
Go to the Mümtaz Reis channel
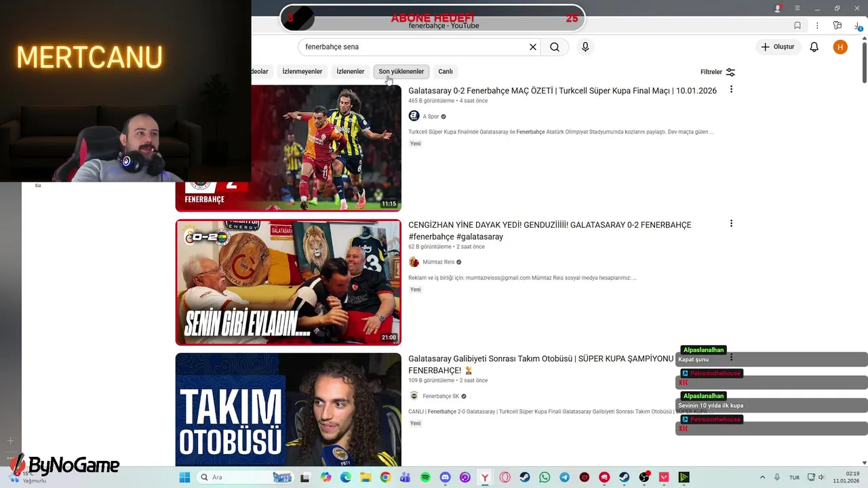(x=439, y=262)
